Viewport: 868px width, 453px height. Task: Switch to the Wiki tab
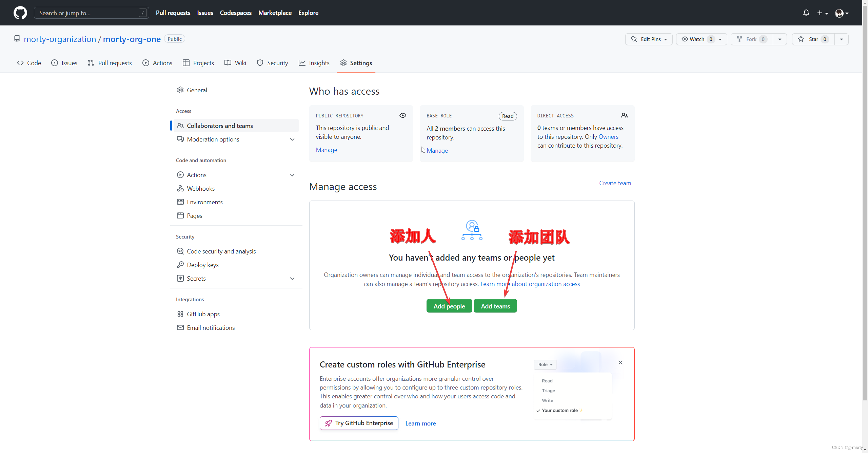[235, 63]
